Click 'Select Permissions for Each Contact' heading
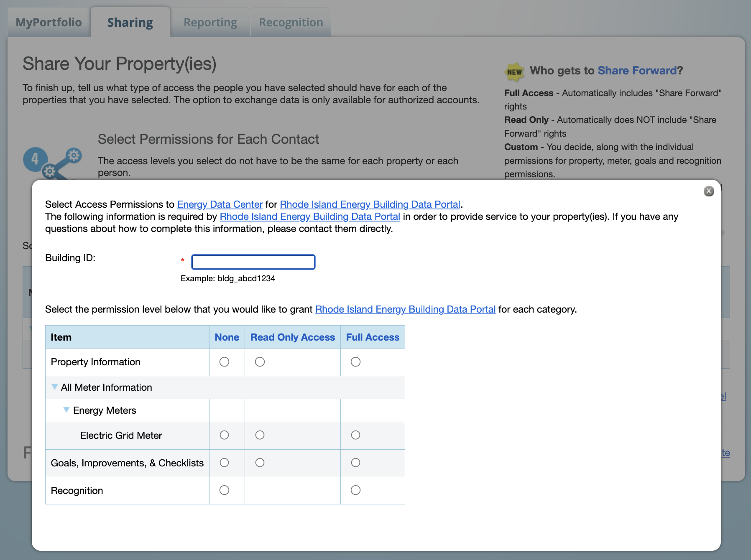This screenshot has width=751, height=560. pos(208,139)
